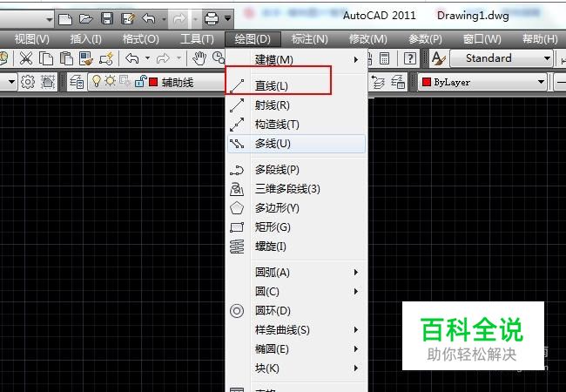Choose 射线(R) ray command

pyautogui.click(x=297, y=105)
